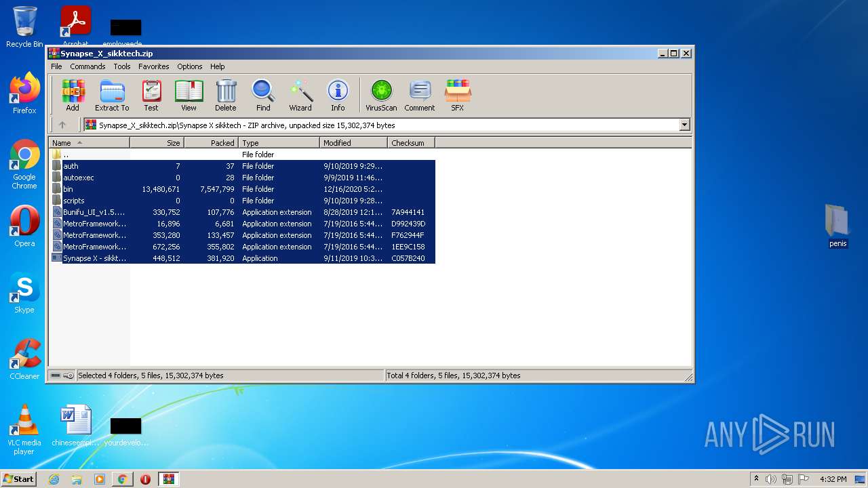Sort by Checksum column header
Screen dimensions: 868x488
point(411,143)
